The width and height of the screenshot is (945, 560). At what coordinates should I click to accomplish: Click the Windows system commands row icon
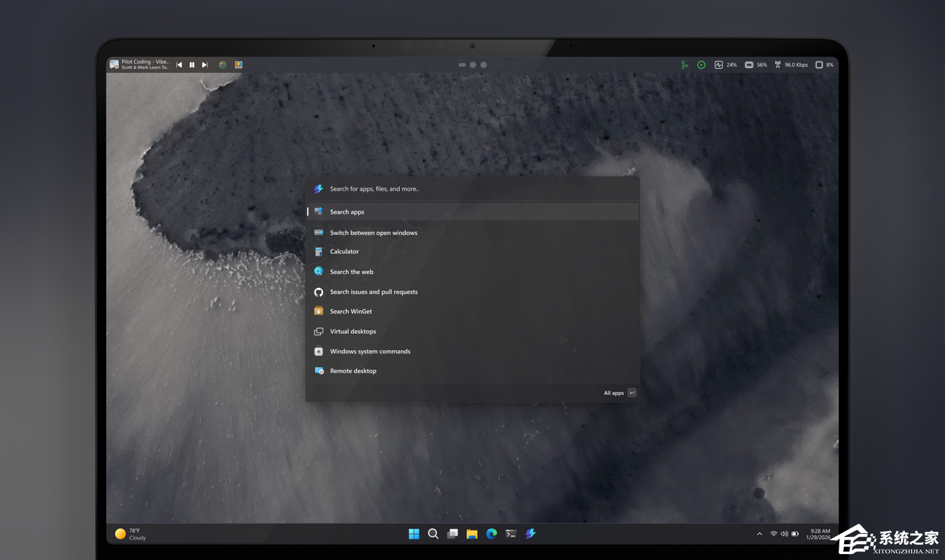[318, 351]
